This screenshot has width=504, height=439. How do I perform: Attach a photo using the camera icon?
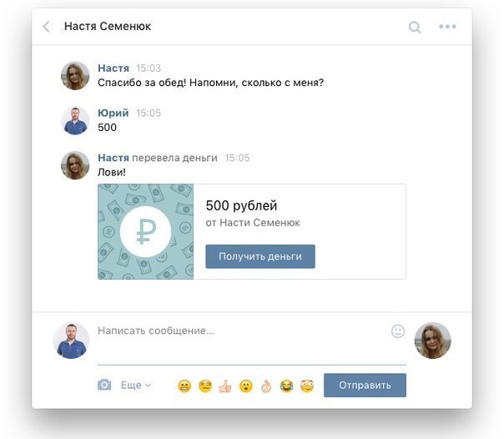point(104,385)
